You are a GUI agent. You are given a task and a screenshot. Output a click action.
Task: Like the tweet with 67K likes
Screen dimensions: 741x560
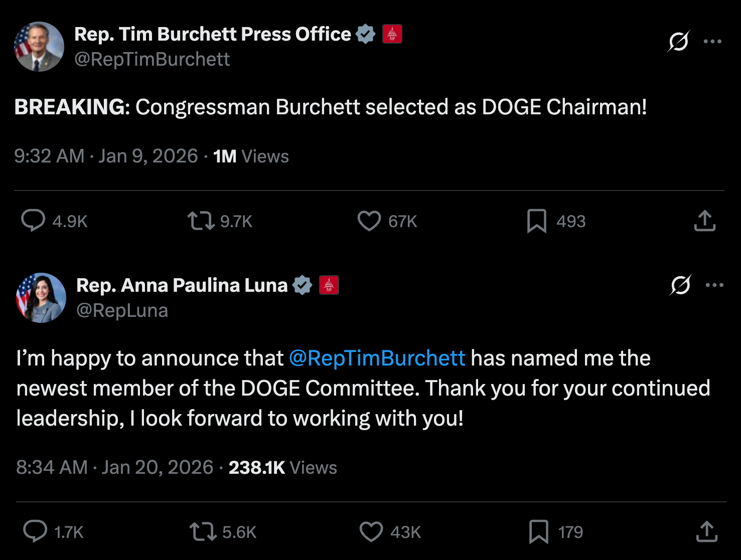pos(369,221)
